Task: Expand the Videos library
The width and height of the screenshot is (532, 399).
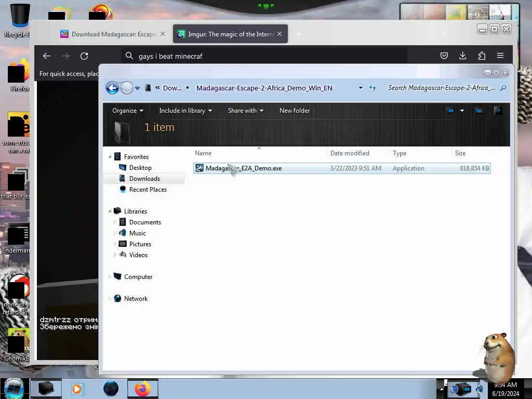Action: (115, 255)
